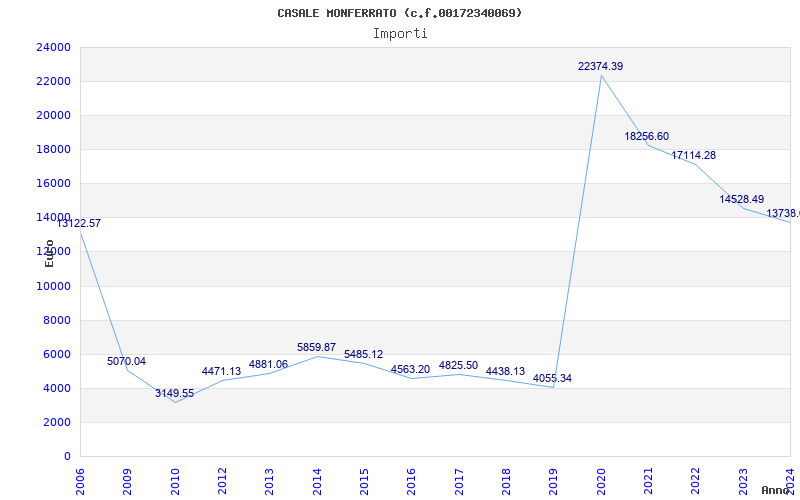Screen dimensions: 800x500
Task: Click x-axis year 2023
Action: tap(743, 481)
